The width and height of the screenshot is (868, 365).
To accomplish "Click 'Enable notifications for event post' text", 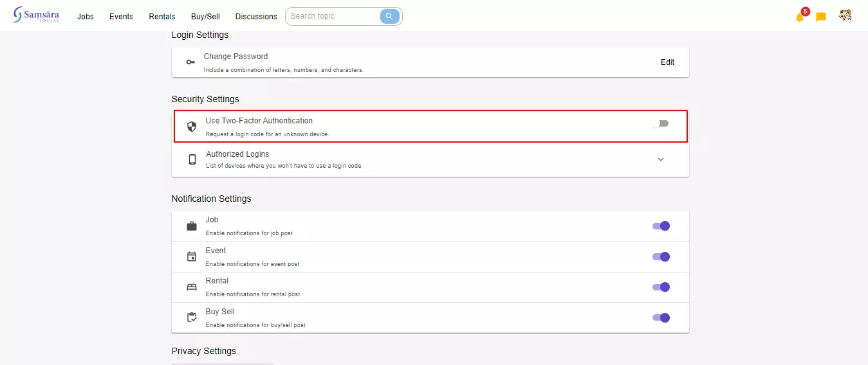I will click(252, 264).
